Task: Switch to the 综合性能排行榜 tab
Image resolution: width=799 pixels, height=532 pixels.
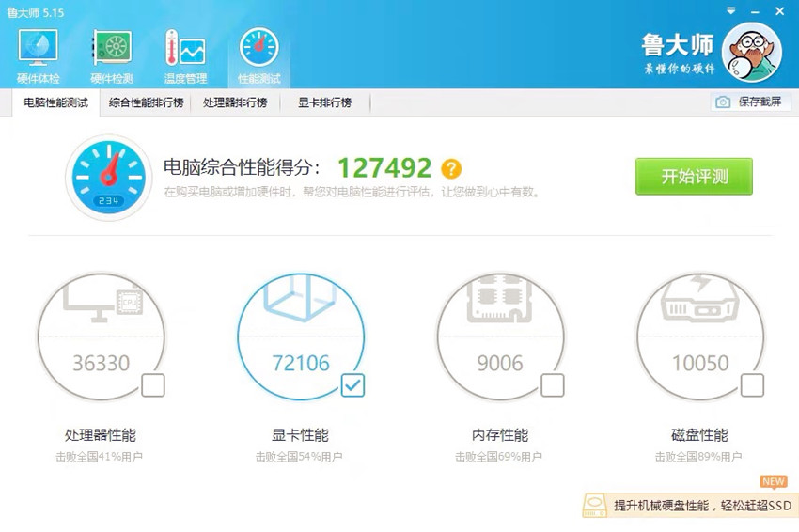Action: click(x=147, y=103)
